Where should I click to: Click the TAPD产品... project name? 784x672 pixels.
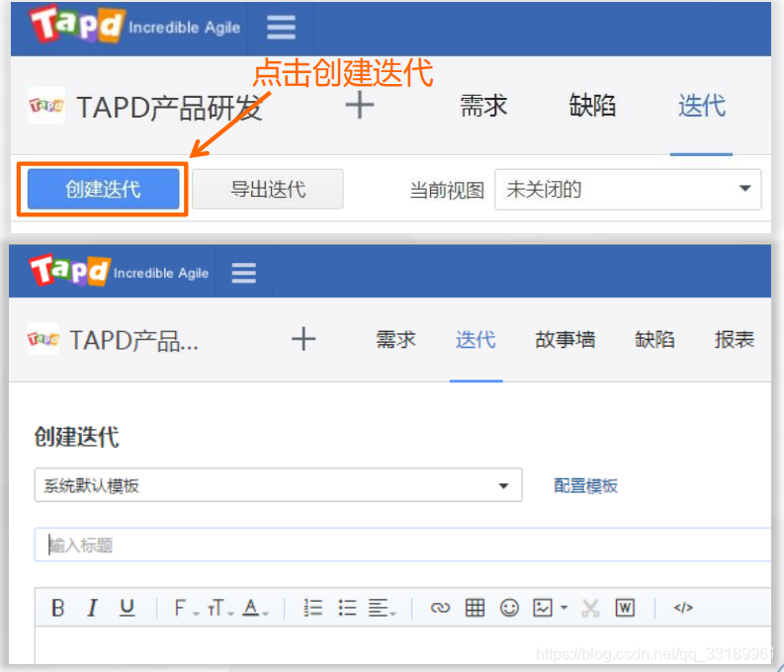[x=134, y=340]
